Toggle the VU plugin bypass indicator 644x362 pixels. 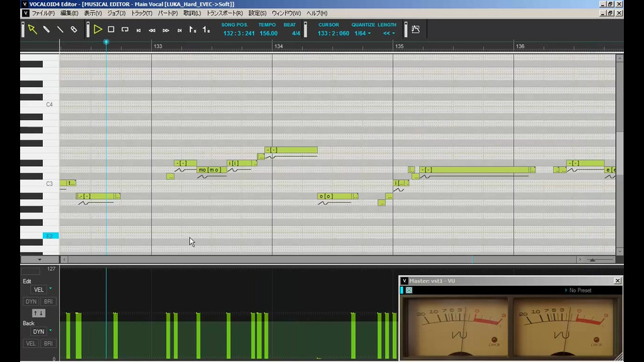coord(402,290)
